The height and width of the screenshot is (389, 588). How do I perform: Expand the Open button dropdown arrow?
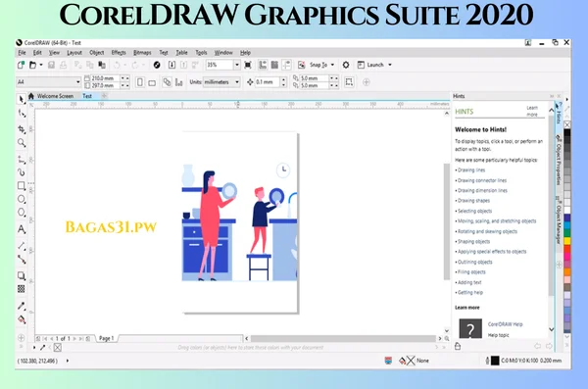coord(41,65)
